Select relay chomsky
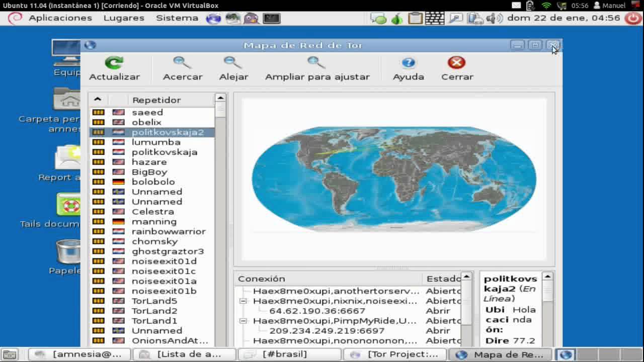The height and width of the screenshot is (362, 644). coord(152,241)
